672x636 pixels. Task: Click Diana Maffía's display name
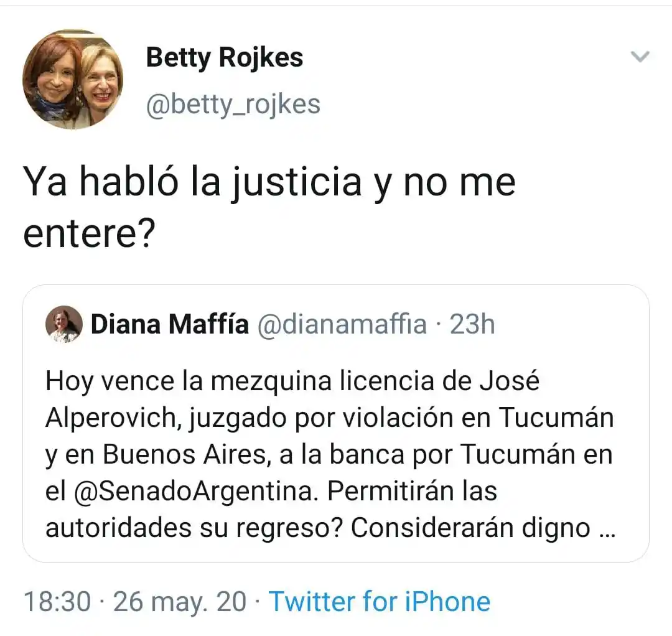click(168, 324)
